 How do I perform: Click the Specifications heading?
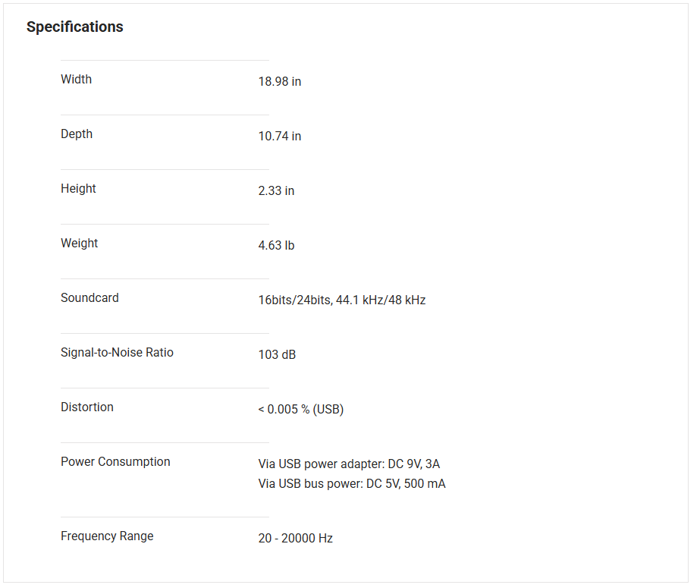(74, 27)
